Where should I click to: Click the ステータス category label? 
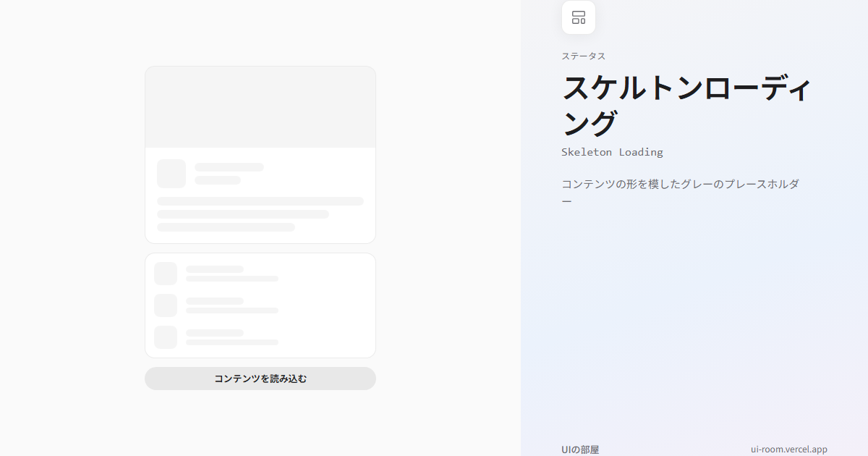[584, 56]
